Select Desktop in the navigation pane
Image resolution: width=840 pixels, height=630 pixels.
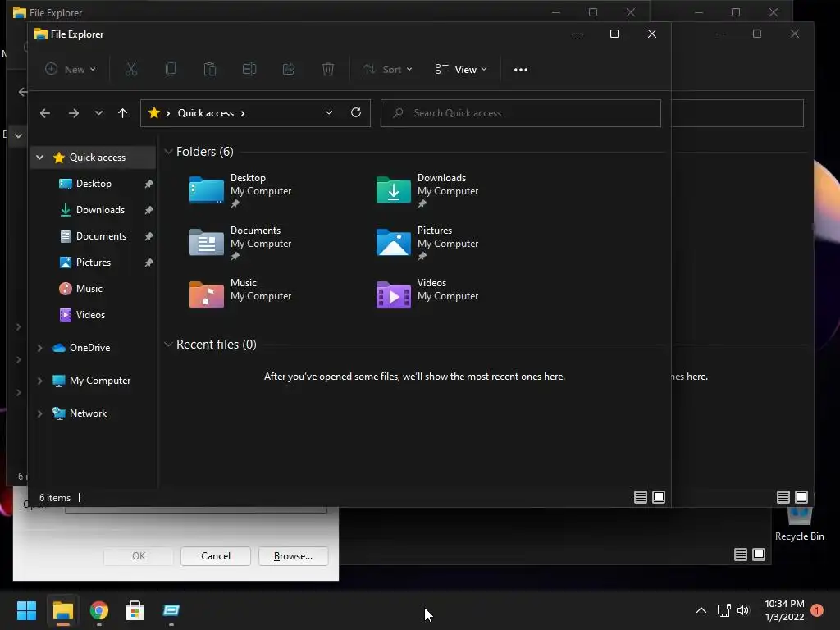[94, 183]
